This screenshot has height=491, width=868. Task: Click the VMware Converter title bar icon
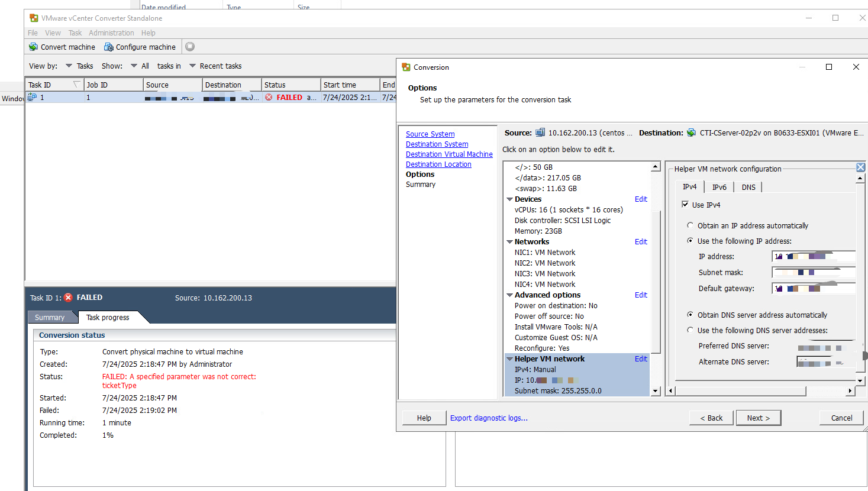pyautogui.click(x=34, y=18)
